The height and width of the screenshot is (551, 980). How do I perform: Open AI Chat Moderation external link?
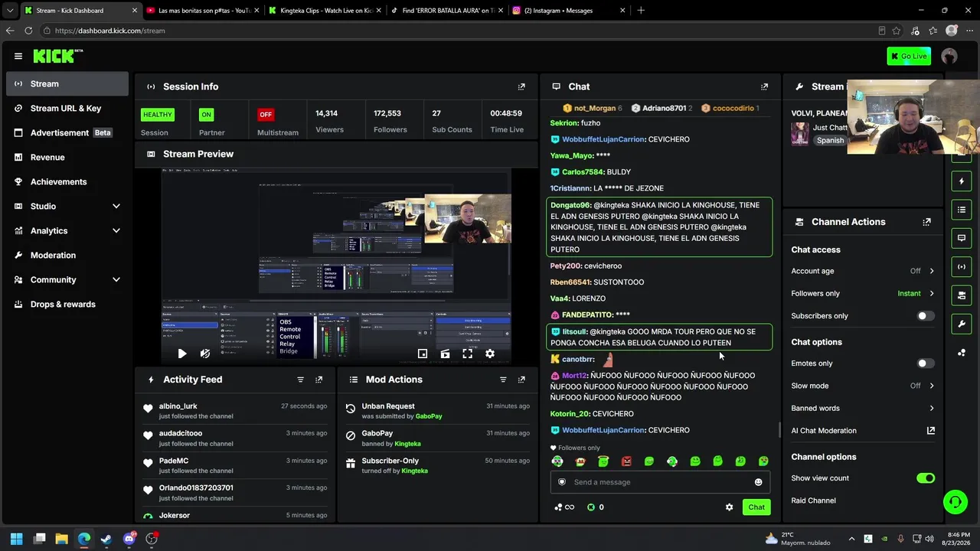click(931, 431)
